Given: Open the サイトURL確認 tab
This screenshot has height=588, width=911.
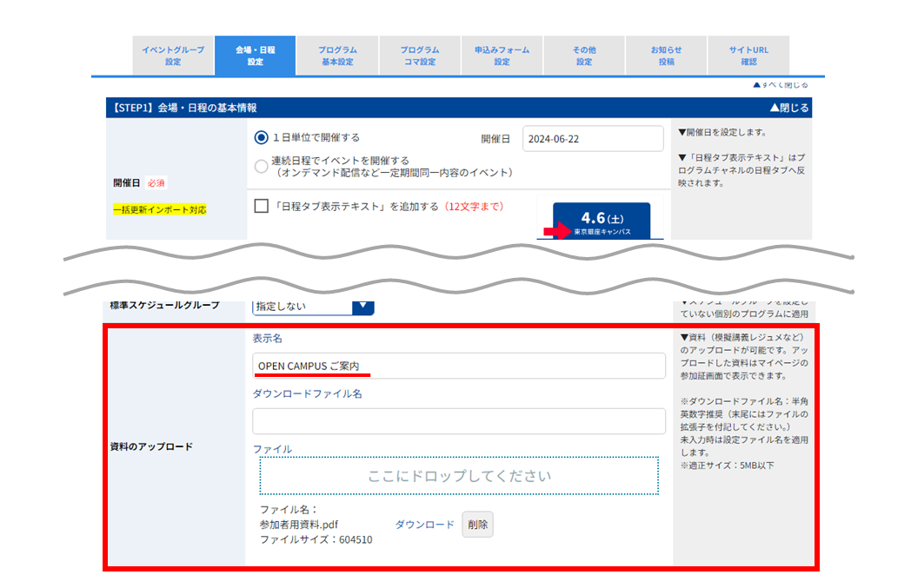Looking at the screenshot, I should pos(748,56).
